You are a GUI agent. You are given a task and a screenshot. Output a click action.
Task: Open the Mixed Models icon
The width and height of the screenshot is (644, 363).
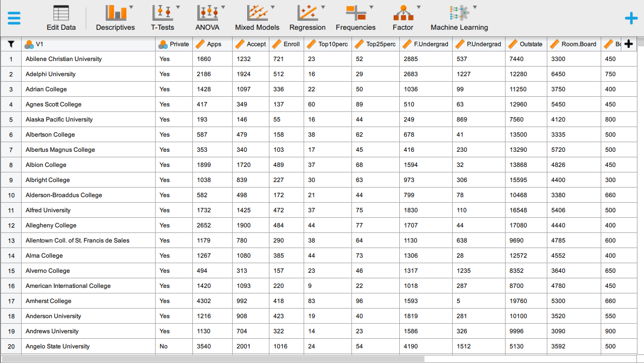(x=257, y=13)
